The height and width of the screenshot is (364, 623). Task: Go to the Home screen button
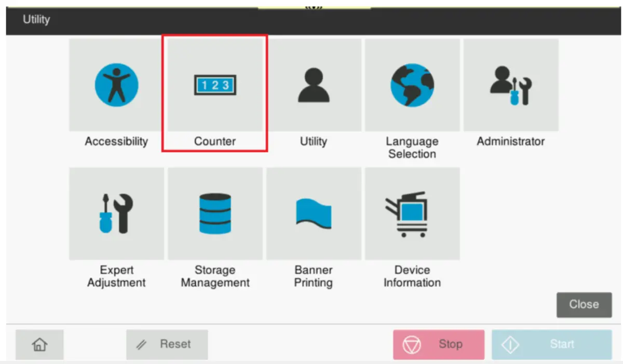[x=39, y=344]
